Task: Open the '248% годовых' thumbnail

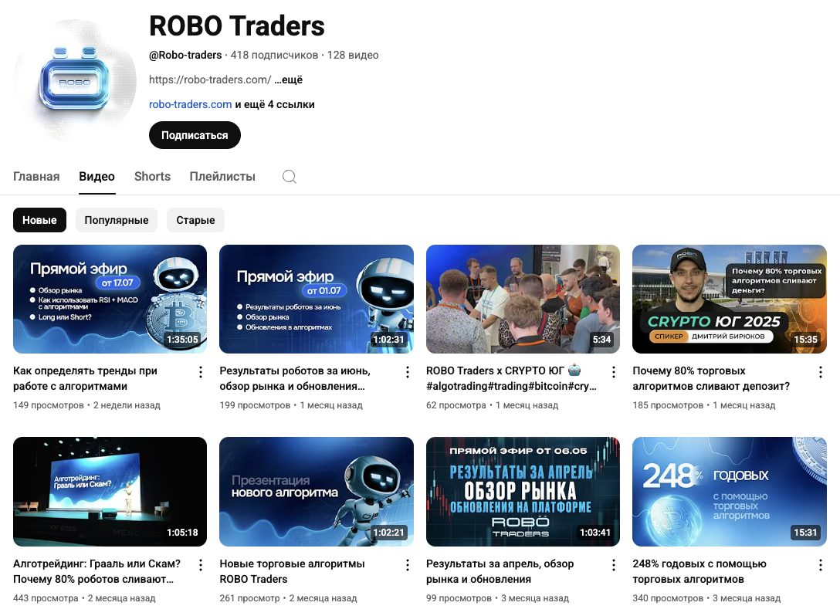Action: tap(729, 492)
